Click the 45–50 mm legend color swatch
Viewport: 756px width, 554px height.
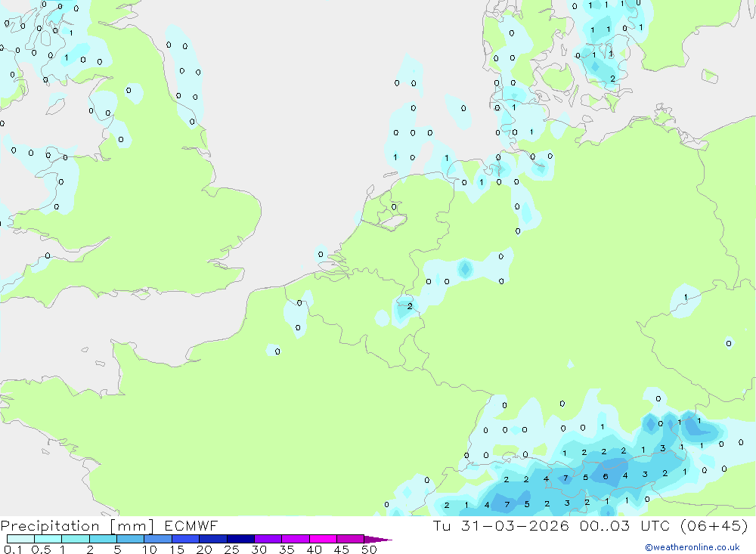(350, 539)
